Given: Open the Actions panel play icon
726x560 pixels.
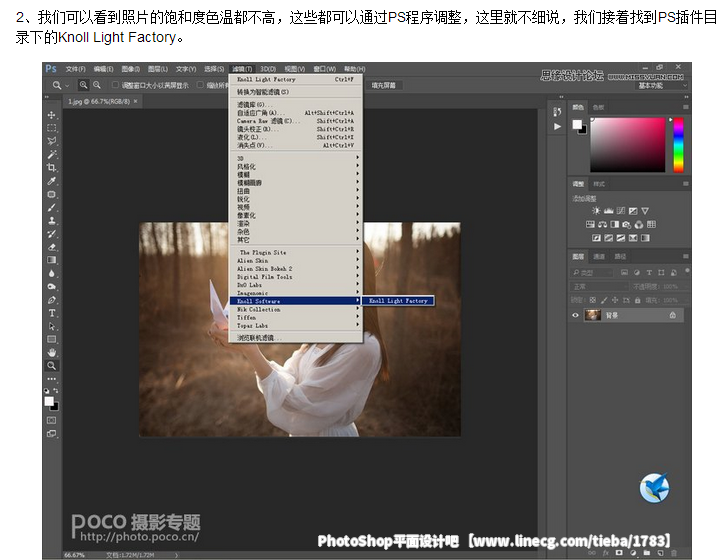Looking at the screenshot, I should [557, 126].
